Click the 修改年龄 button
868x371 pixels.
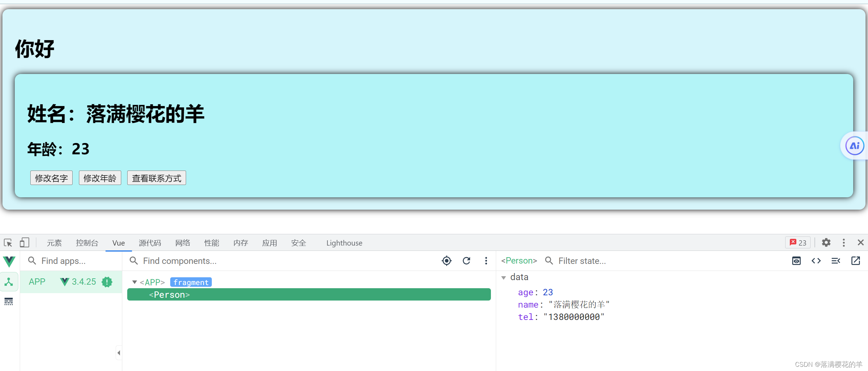100,178
